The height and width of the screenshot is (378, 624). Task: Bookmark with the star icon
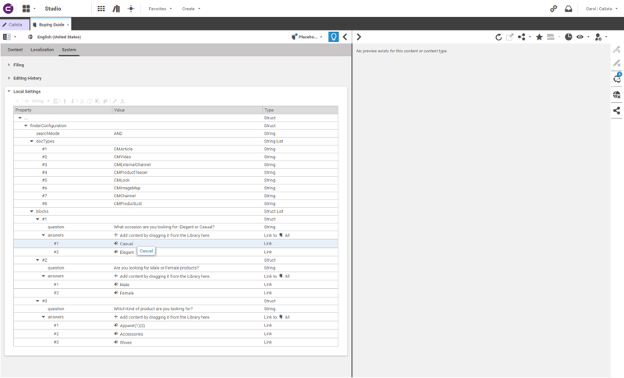(539, 37)
